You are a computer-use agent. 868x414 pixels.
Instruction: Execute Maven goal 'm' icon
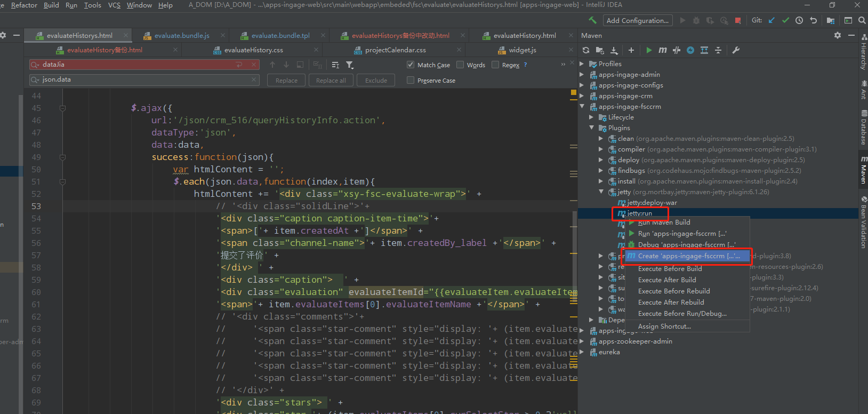pyautogui.click(x=663, y=50)
